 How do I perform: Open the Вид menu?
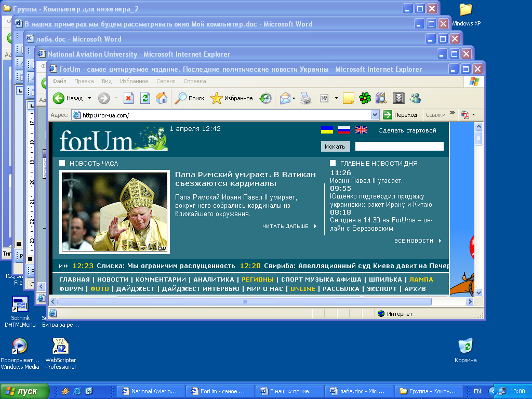tap(107, 82)
